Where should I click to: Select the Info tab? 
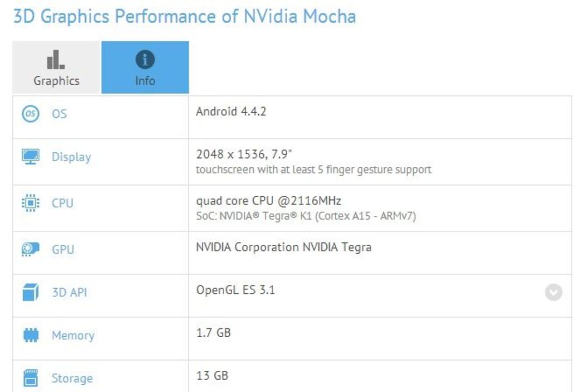point(145,67)
